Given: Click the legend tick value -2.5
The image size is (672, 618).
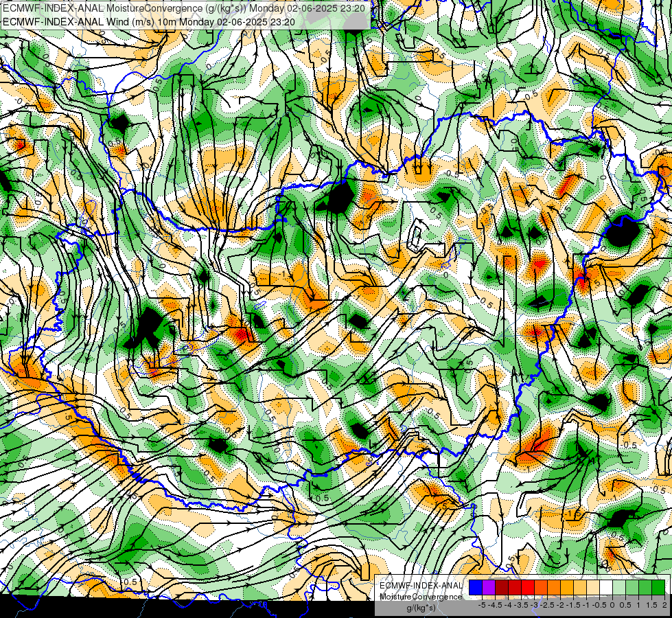Looking at the screenshot, I should 547,605.
